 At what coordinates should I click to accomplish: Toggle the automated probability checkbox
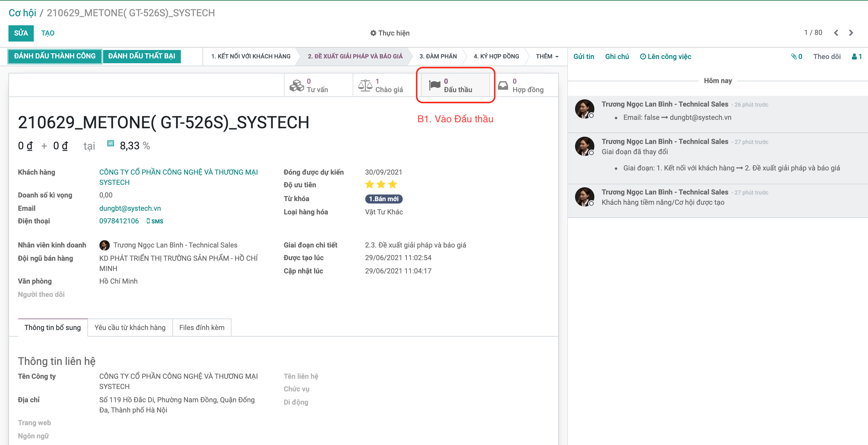coord(110,143)
